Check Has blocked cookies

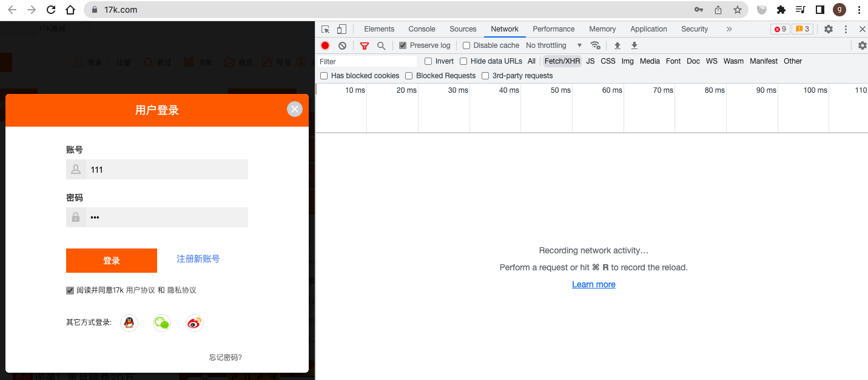point(324,76)
